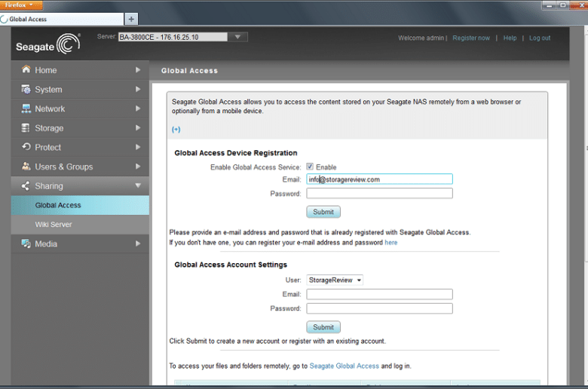The width and height of the screenshot is (588, 389).
Task: Click the Network computers icon in sidebar
Action: [x=26, y=109]
